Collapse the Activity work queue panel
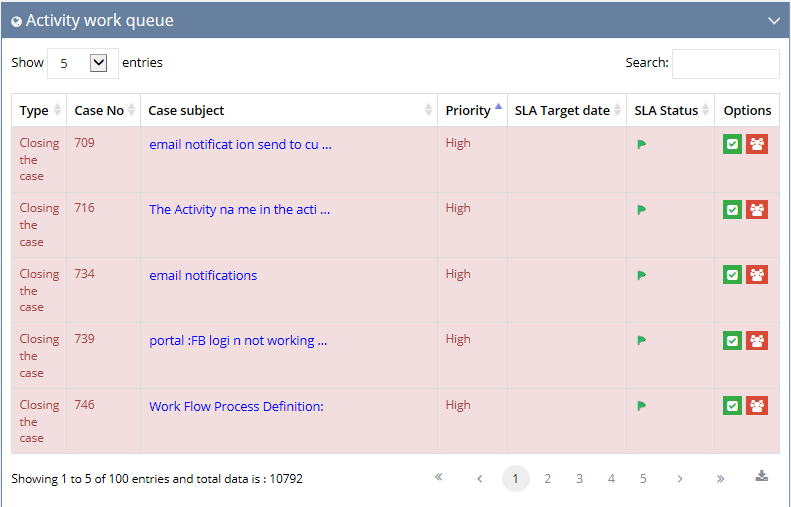The width and height of the screenshot is (791, 507). coord(774,21)
